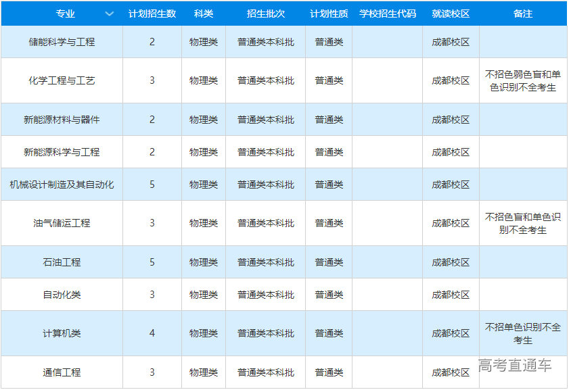Click the 备注 column header
571x392 pixels.
pyautogui.click(x=523, y=14)
